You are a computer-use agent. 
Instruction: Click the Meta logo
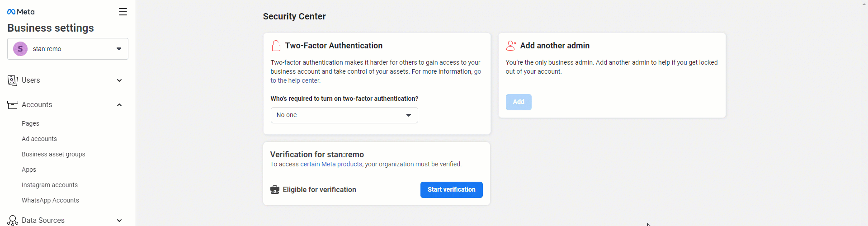pyautogui.click(x=21, y=12)
